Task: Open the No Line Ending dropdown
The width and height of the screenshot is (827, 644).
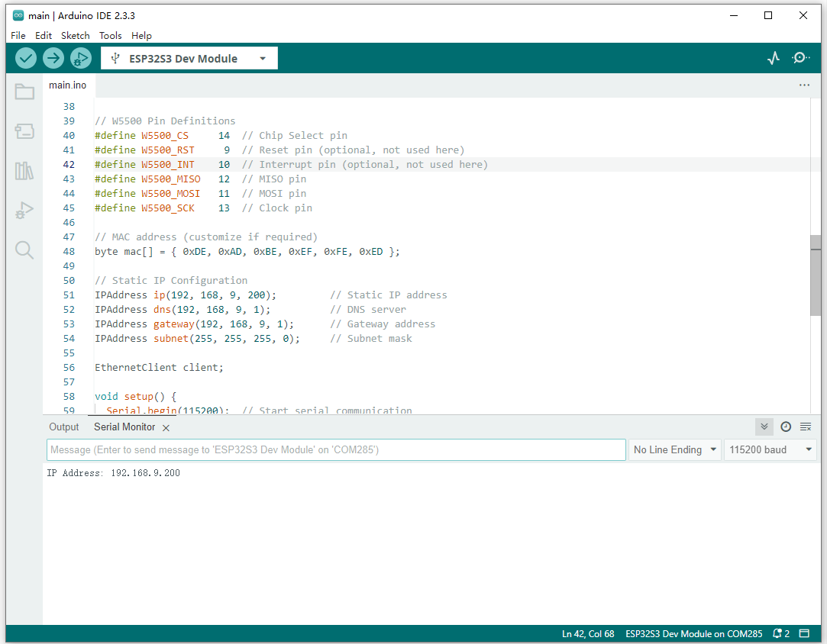Action: coord(675,449)
